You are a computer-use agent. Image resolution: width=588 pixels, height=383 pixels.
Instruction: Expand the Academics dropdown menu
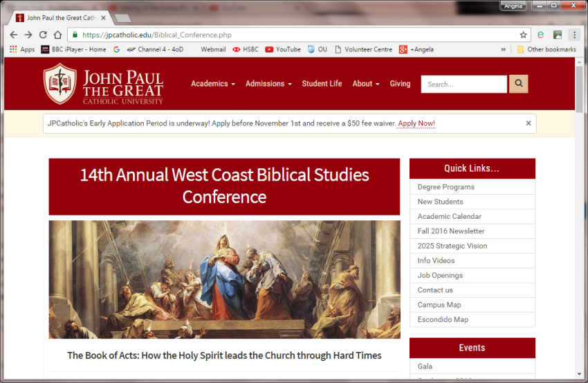213,84
